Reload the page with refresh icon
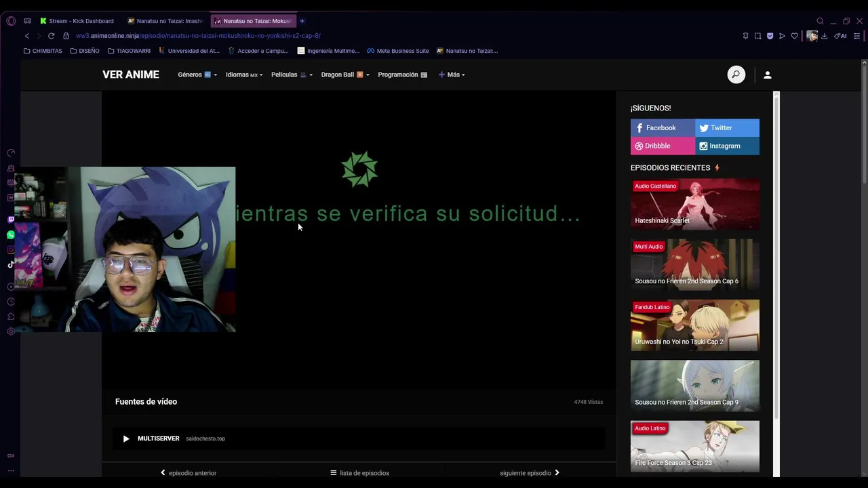 pos(51,36)
